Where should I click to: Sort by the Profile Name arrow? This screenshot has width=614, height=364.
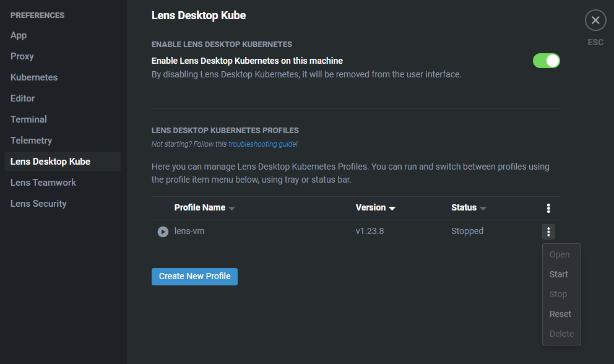coord(232,209)
